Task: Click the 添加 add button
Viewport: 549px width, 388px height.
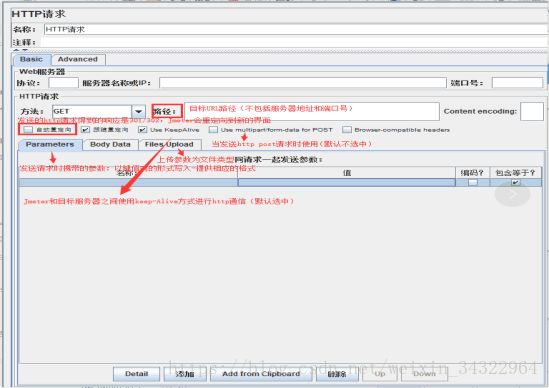Action: 185,374
